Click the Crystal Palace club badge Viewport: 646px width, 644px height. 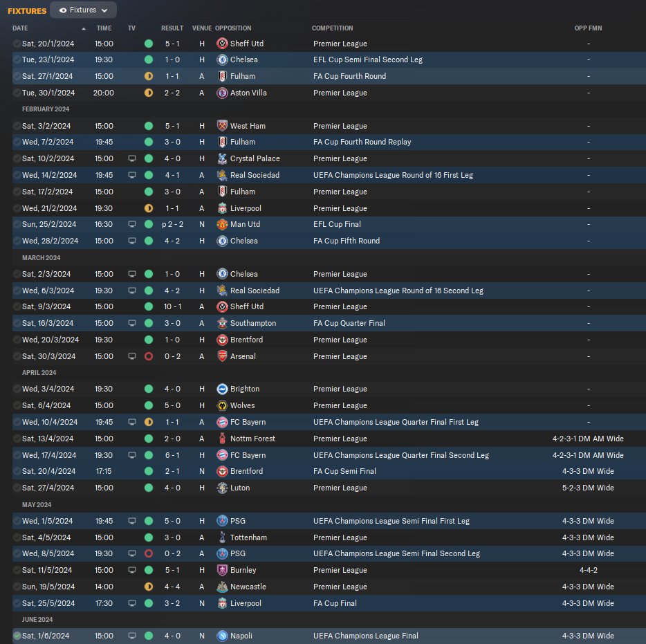222,158
